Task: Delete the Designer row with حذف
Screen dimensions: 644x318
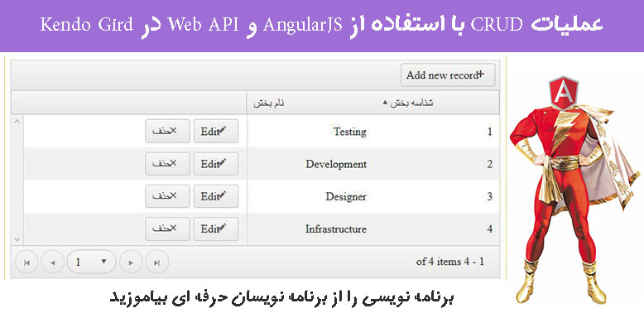Action: pos(167,196)
